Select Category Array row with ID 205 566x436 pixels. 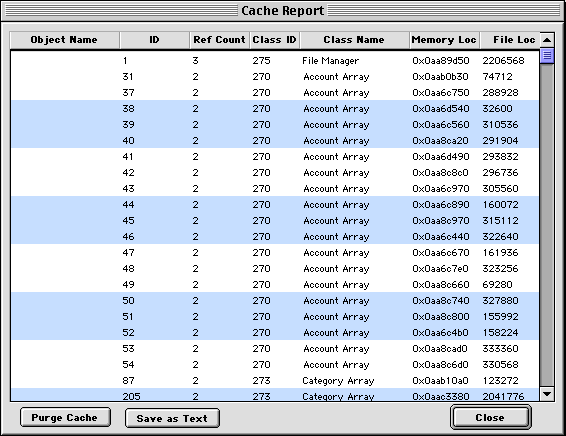275,395
